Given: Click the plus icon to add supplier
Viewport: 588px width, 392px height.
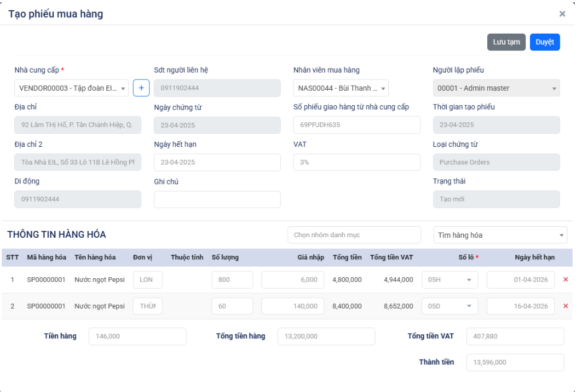Looking at the screenshot, I should (141, 88).
